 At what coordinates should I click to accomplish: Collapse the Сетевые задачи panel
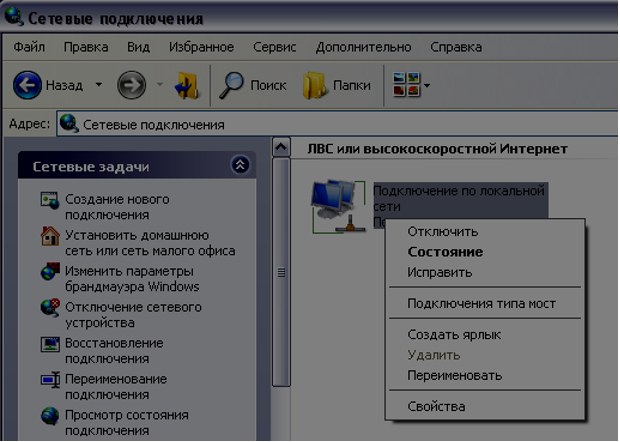pos(239,166)
